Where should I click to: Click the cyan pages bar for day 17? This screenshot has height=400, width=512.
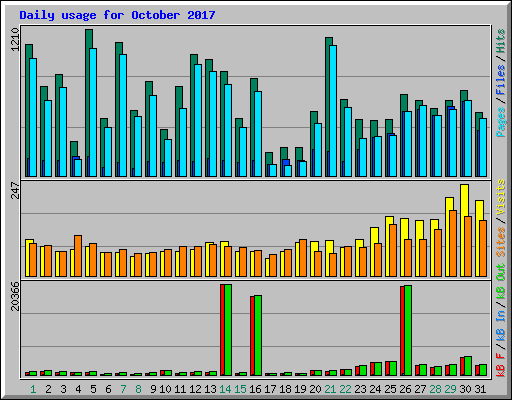tap(273, 171)
